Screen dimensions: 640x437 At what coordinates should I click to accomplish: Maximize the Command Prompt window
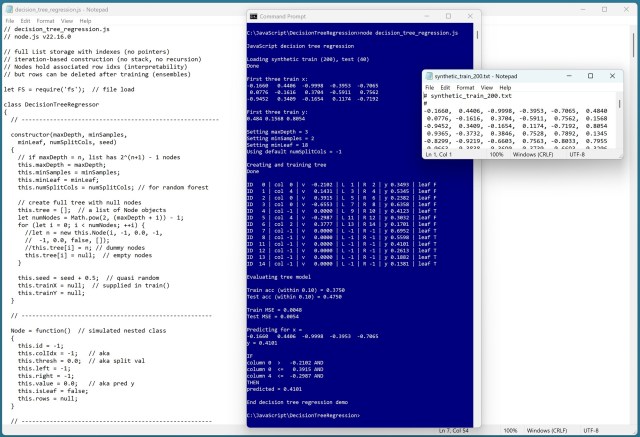tap(450, 16)
